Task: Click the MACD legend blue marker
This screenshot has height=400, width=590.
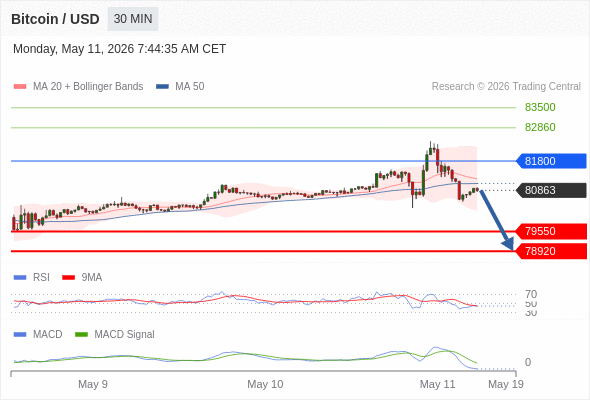Action: coord(20,335)
